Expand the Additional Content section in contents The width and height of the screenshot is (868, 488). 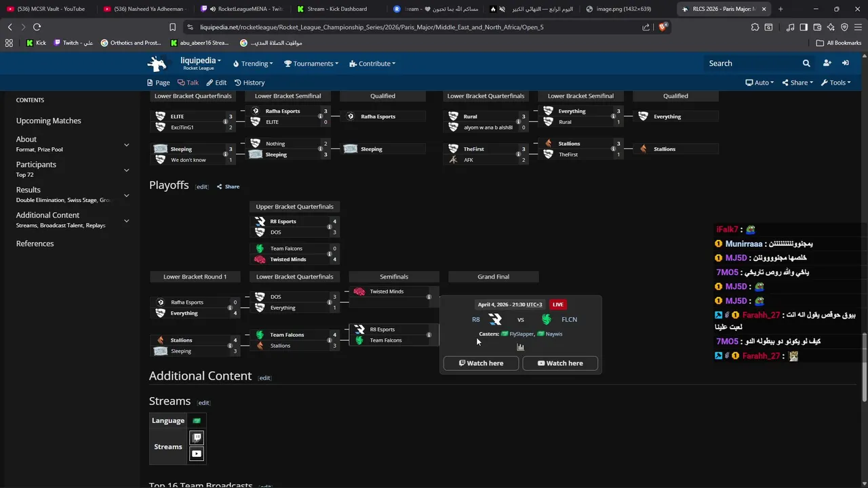(x=126, y=220)
